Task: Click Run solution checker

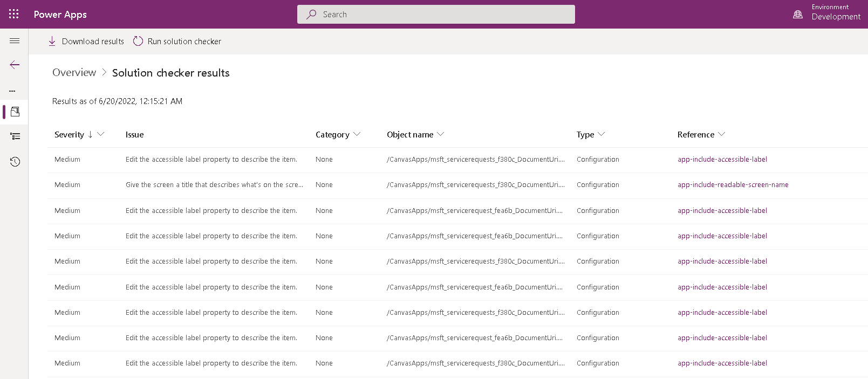Action: click(177, 42)
